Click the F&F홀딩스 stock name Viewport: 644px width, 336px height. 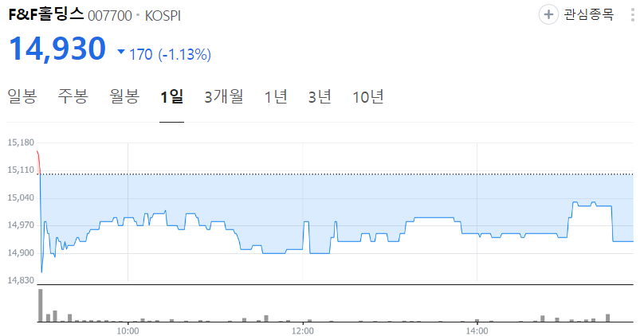(x=46, y=14)
